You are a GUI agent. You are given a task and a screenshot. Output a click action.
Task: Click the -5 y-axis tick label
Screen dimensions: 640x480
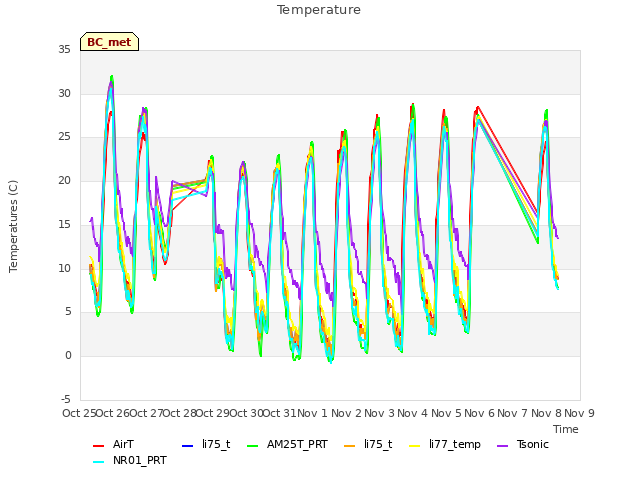click(x=66, y=399)
